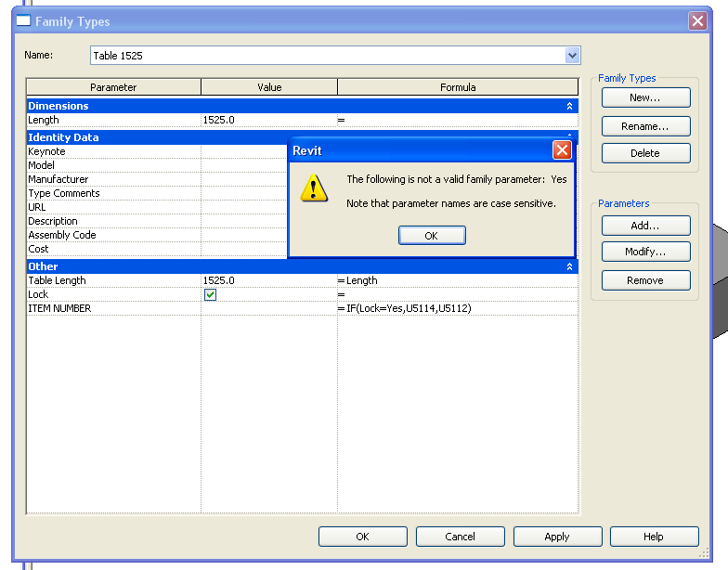728x570 pixels.
Task: Click the Value column header
Action: tap(269, 87)
